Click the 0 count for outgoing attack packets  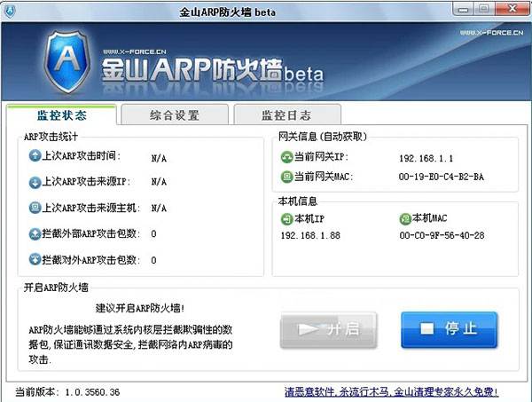[153, 260]
